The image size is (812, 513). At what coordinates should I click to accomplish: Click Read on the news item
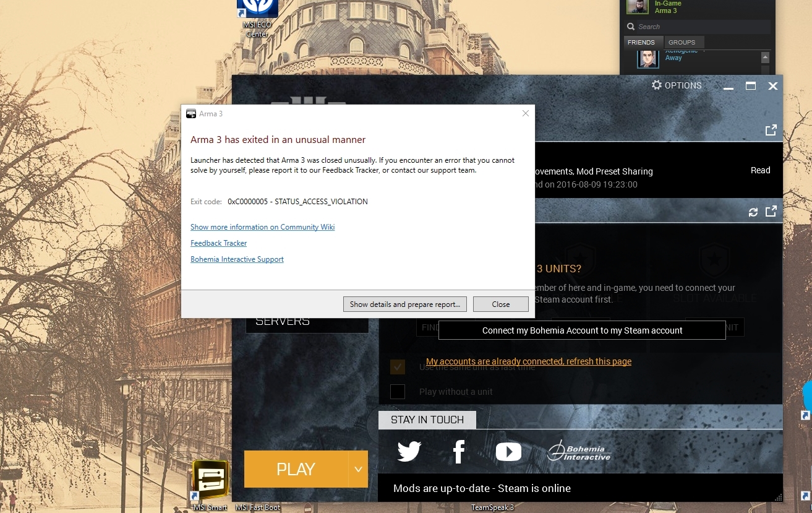click(760, 170)
